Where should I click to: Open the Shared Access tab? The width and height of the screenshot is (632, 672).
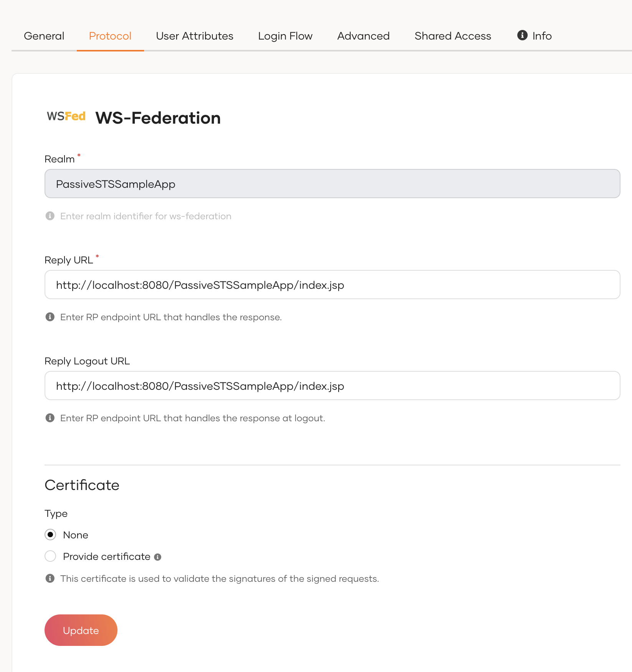[x=453, y=36]
